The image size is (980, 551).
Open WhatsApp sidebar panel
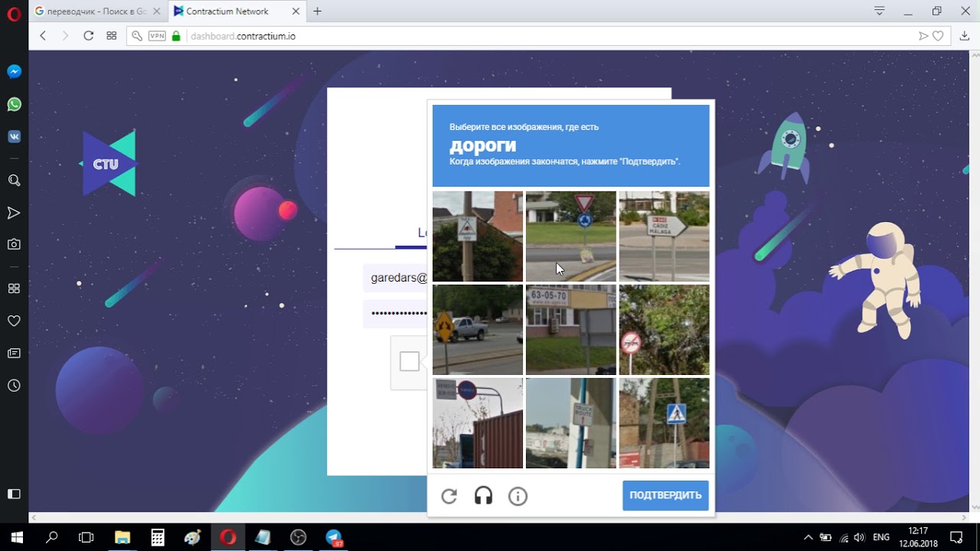coord(14,104)
